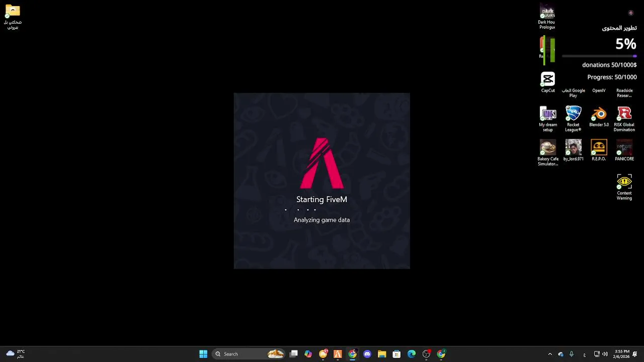Image resolution: width=644 pixels, height=362 pixels.
Task: Open the weather widget in the taskbar
Action: coord(15,354)
